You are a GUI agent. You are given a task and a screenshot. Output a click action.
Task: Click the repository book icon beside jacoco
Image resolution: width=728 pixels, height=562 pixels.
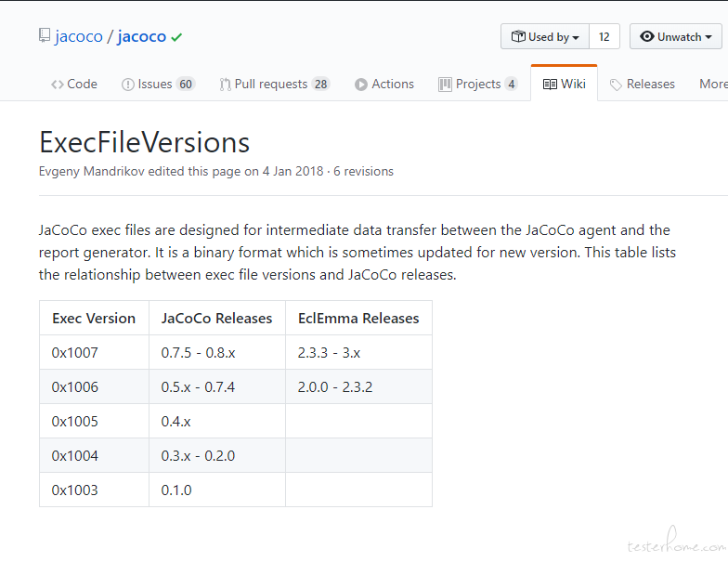(x=45, y=35)
